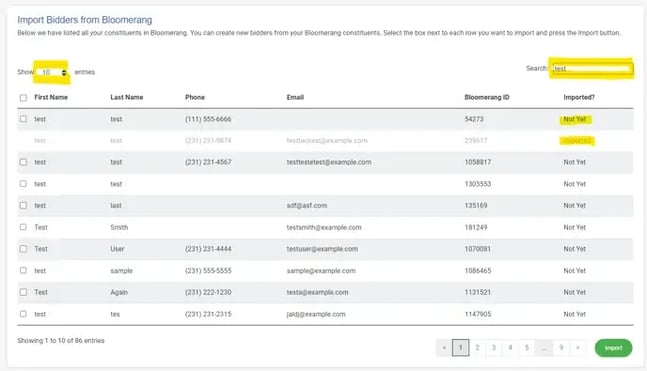Viewport: 647px width, 371px height.
Task: Open the Show entries count dropdown
Action: [52, 73]
